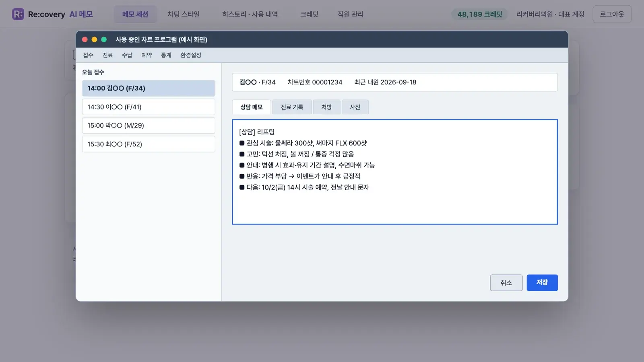The image size is (644, 362).
Task: Switch to 차팅 스타일 tab
Action: coord(184,14)
